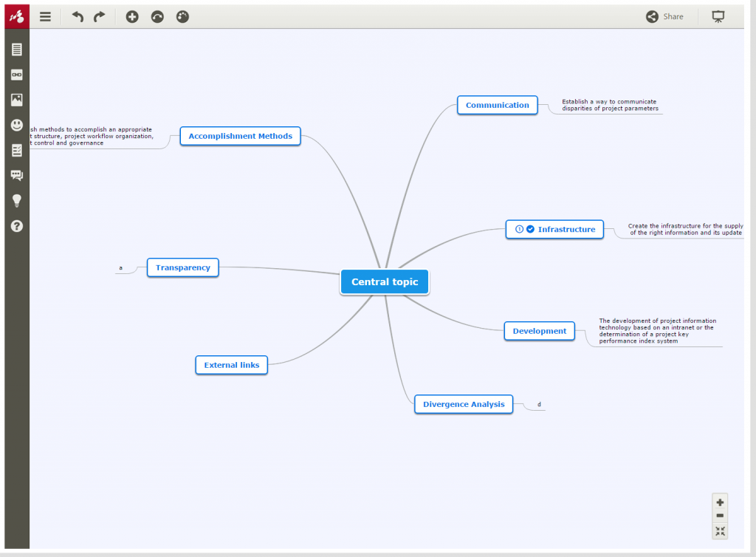
Task: Click the priority 1 badge on Infrastructure
Action: (518, 229)
